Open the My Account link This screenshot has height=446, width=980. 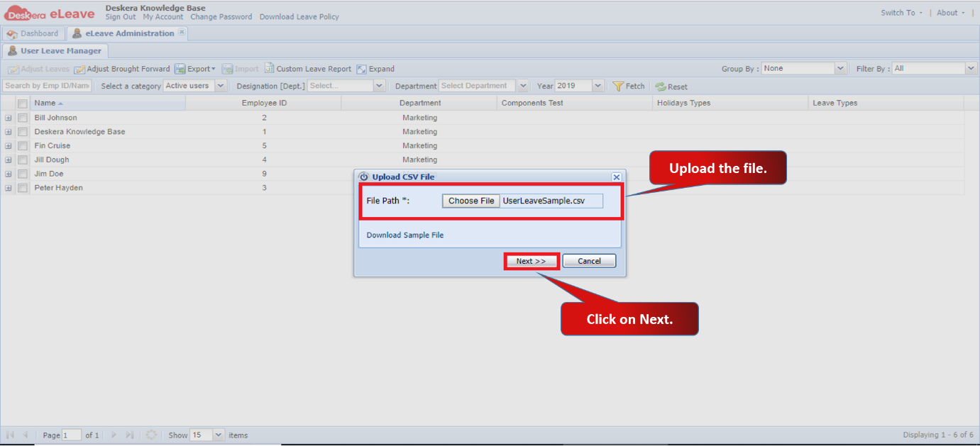tap(163, 17)
